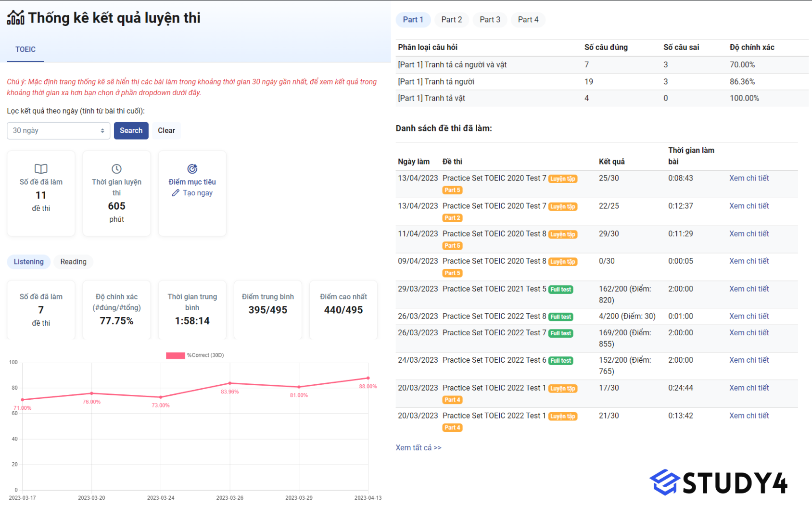The height and width of the screenshot is (519, 812).
Task: Select the Part 2 tab
Action: [451, 20]
